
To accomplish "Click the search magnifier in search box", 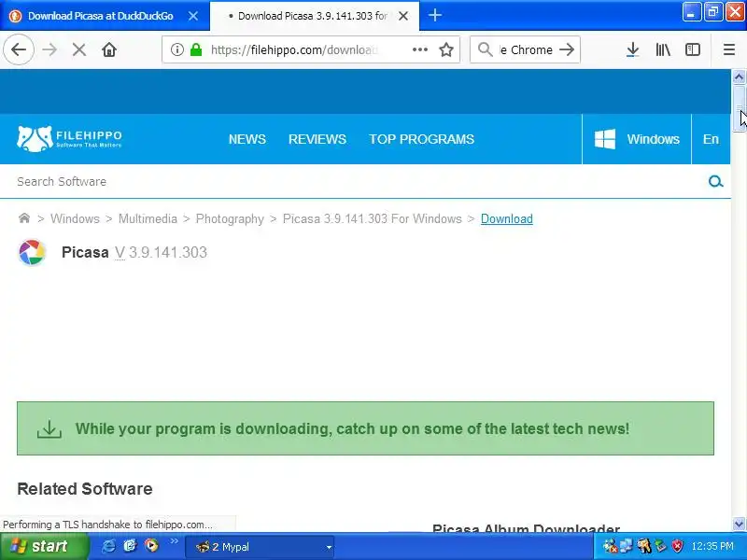I will [485, 49].
